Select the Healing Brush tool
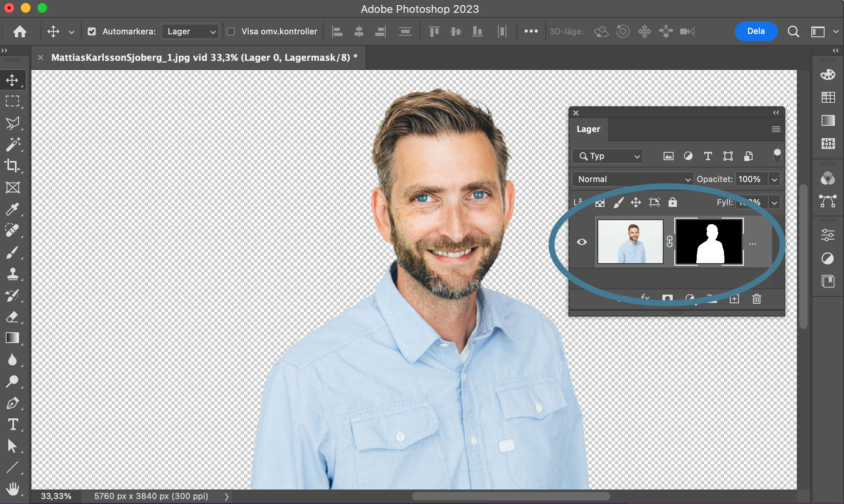Screen dimensions: 844x504 coord(12,230)
